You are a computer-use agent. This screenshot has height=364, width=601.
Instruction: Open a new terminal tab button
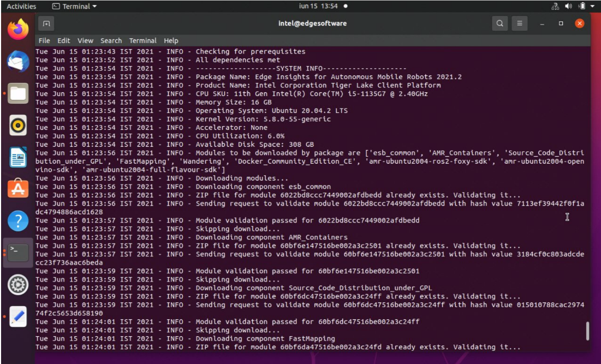[x=46, y=24]
